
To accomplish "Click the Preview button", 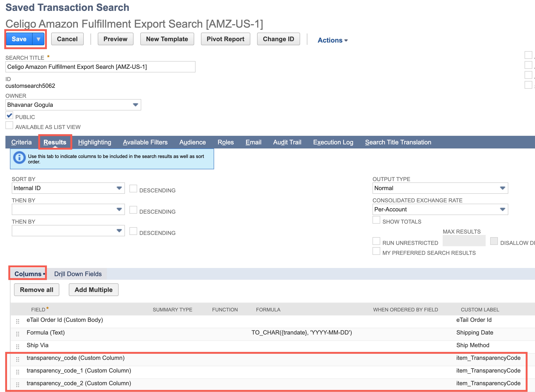I will point(116,39).
